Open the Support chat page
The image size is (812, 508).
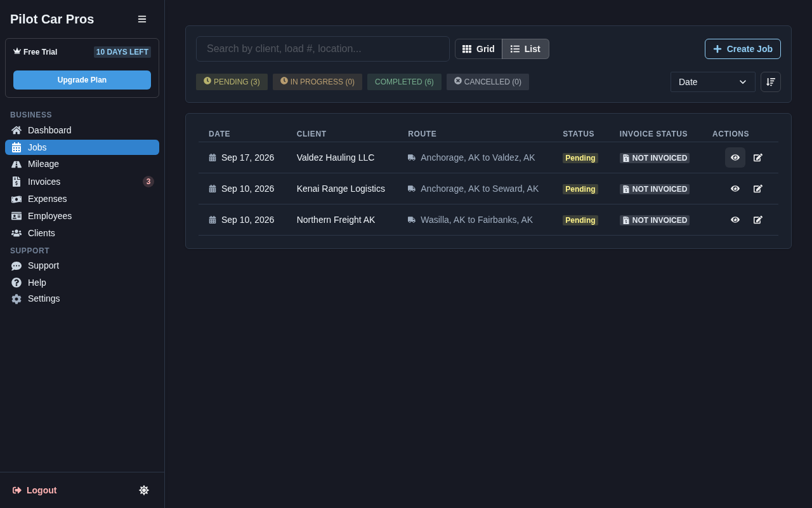pos(82,265)
